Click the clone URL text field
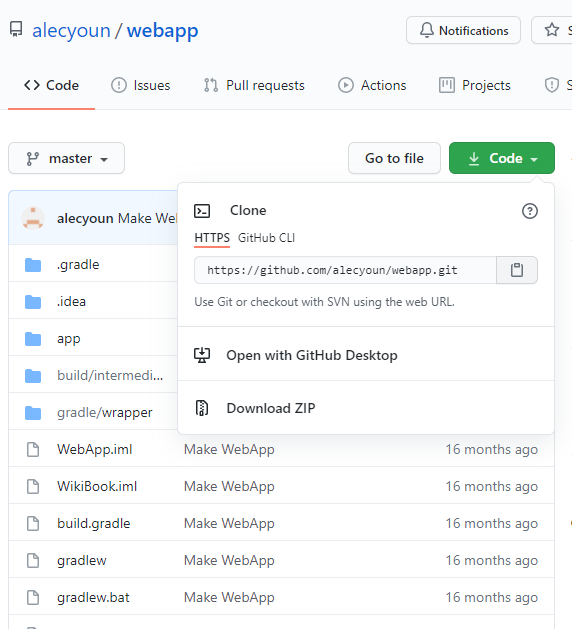The height and width of the screenshot is (629, 572). click(x=345, y=270)
